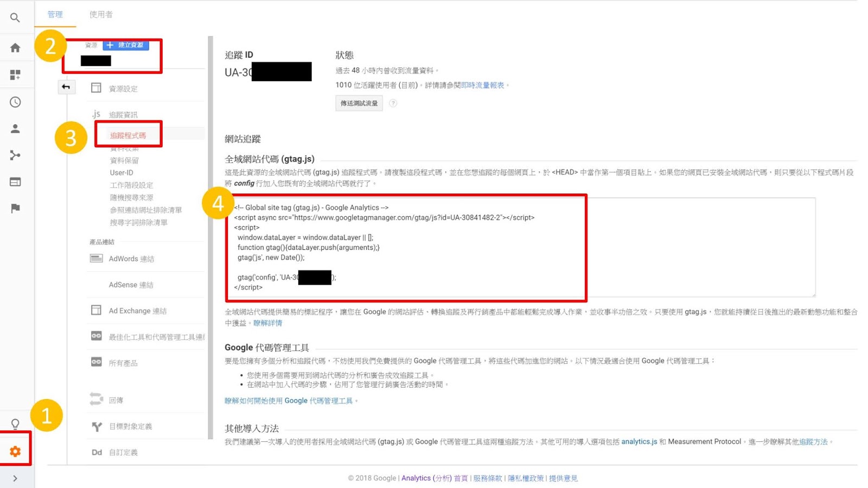
Task: Open 回傳 settings
Action: click(x=116, y=400)
